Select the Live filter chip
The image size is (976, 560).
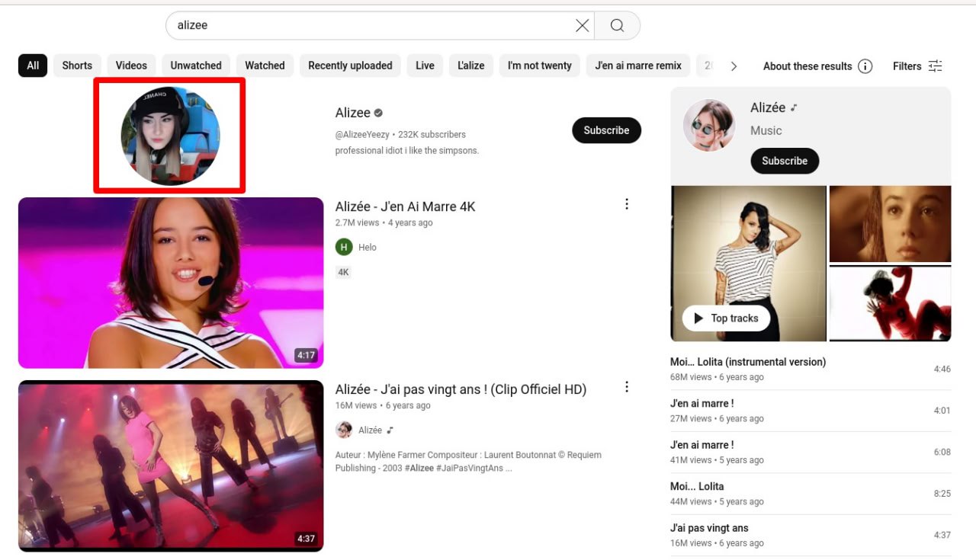pos(425,66)
